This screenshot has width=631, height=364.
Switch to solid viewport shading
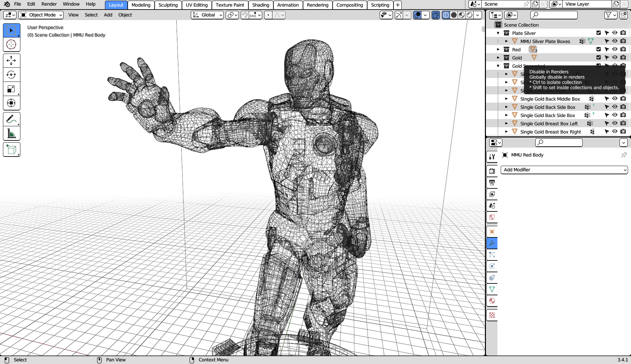click(x=454, y=15)
